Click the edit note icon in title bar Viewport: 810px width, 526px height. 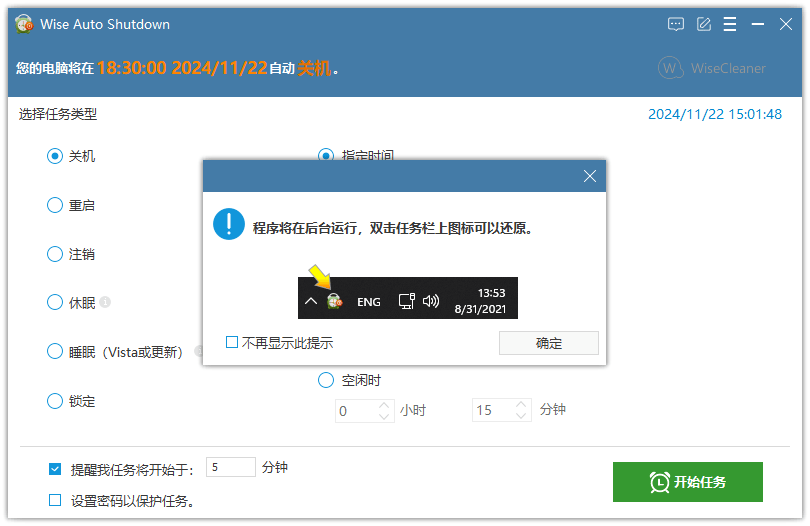tap(704, 24)
